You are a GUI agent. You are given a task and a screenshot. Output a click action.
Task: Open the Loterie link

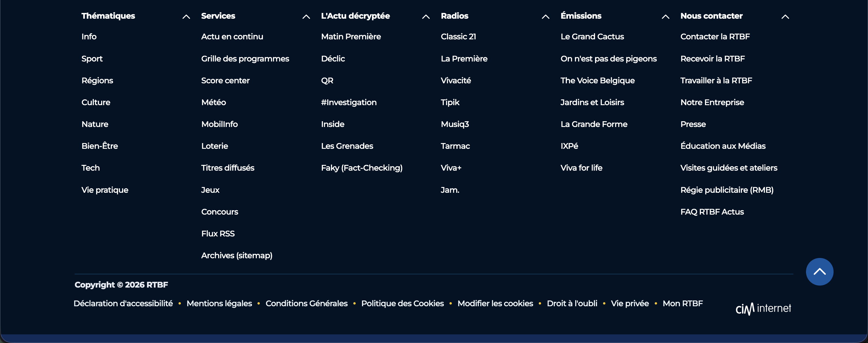tap(215, 146)
